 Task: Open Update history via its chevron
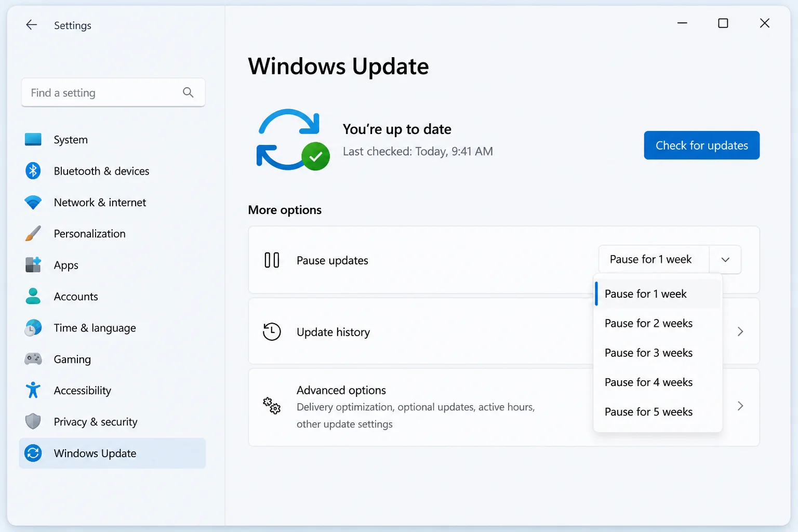pos(740,331)
